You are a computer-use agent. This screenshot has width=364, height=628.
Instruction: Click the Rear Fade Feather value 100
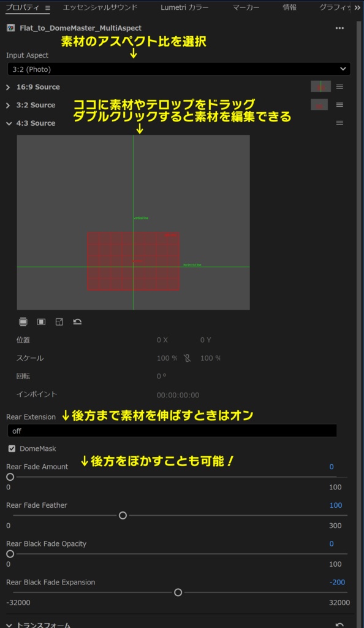[x=336, y=505]
